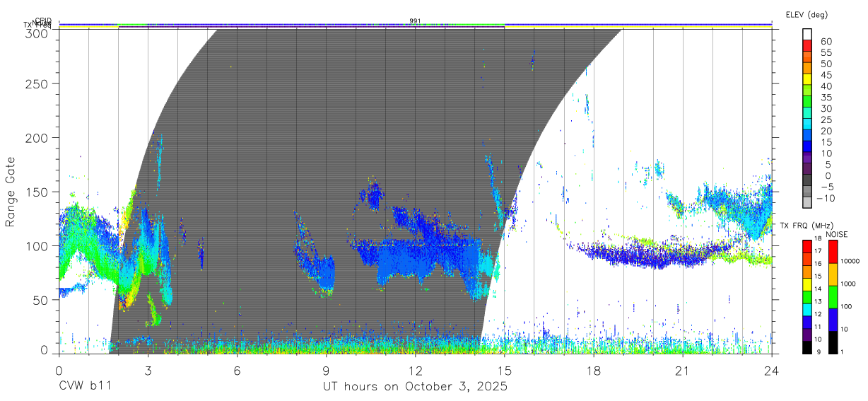Click hour 21 on the time axis
The width and height of the screenshot is (868, 401).
(x=683, y=370)
